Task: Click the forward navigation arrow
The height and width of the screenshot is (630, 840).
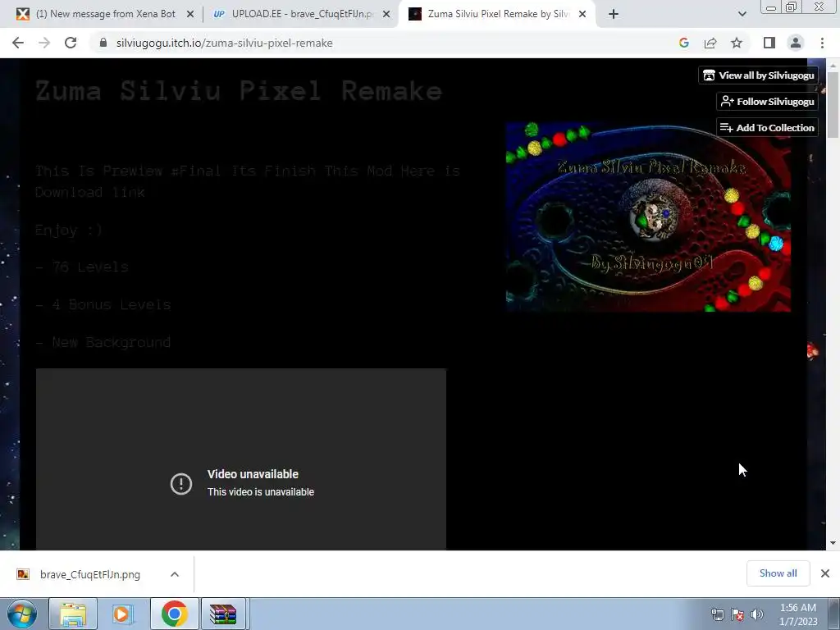Action: point(44,43)
